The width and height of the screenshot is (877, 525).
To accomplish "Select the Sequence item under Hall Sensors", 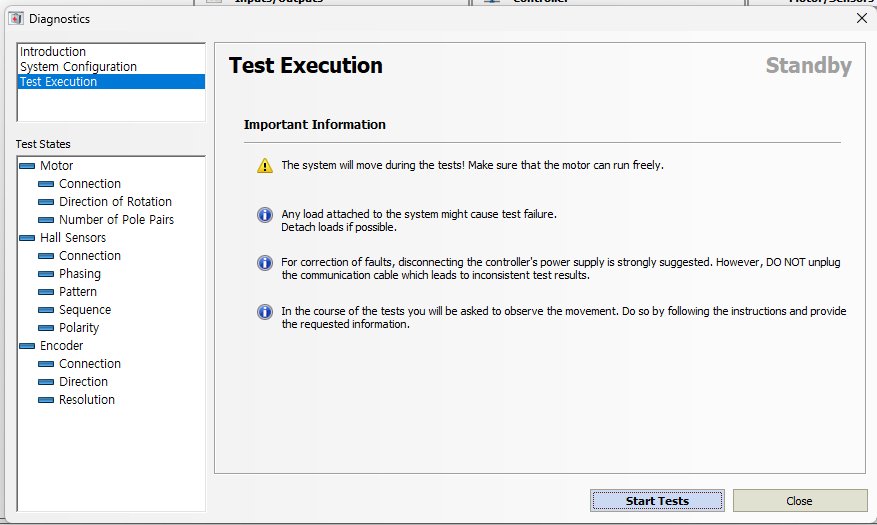I will pyautogui.click(x=85, y=310).
